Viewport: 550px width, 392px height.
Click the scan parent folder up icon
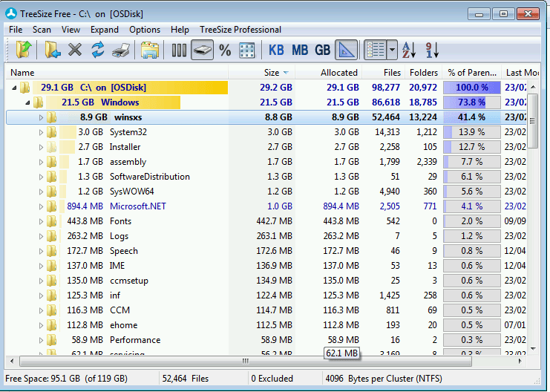click(x=24, y=50)
